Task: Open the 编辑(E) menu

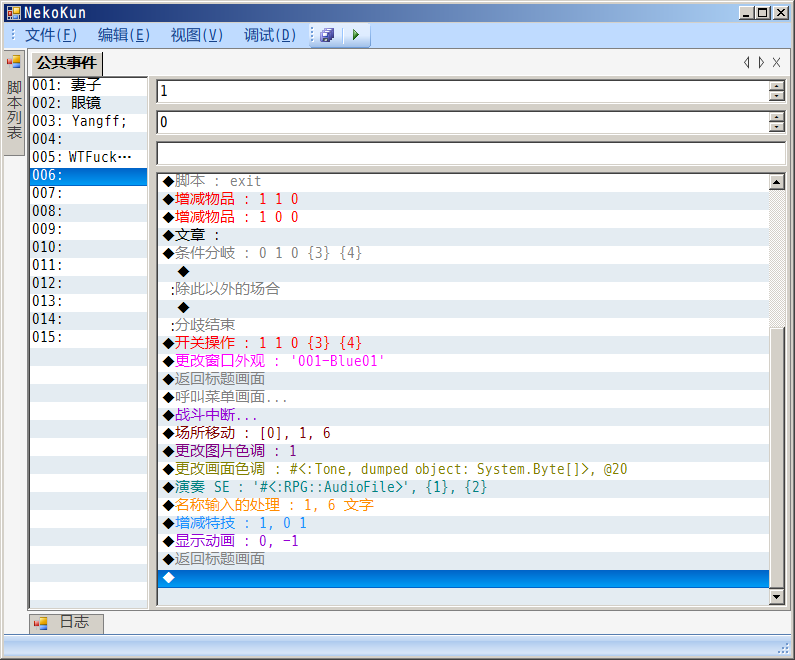Action: (124, 35)
